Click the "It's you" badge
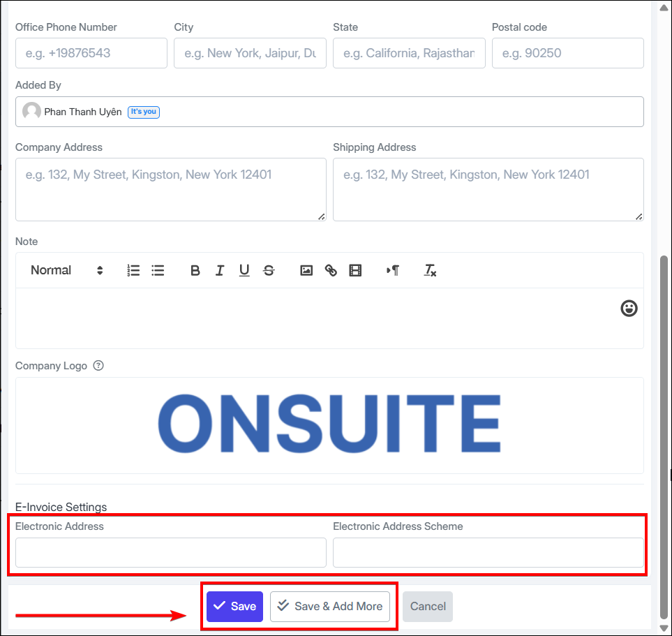 [x=144, y=112]
